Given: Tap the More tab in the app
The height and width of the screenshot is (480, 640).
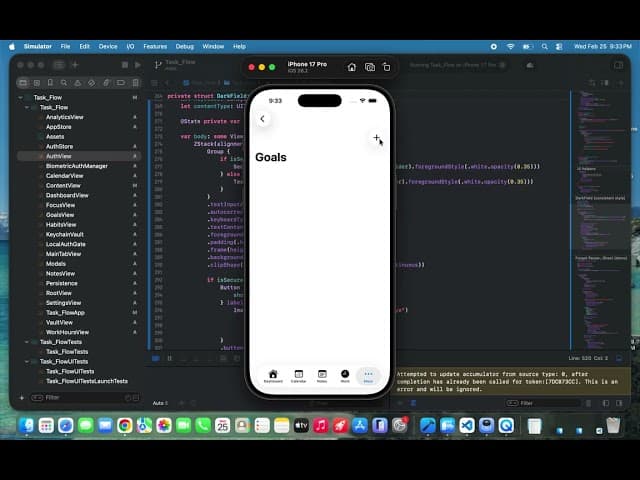Looking at the screenshot, I should (368, 376).
